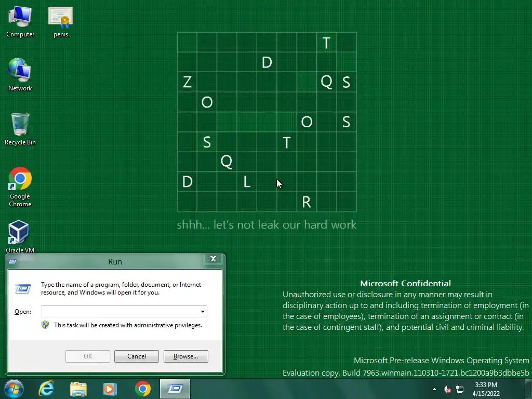Activate the Run taskbar button
This screenshot has height=399, width=532.
coord(175,389)
